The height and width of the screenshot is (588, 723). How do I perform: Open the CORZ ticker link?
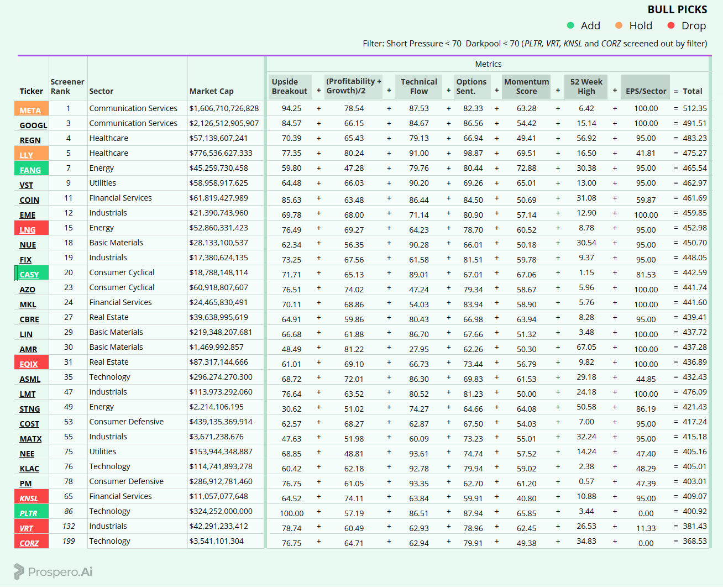(29, 543)
